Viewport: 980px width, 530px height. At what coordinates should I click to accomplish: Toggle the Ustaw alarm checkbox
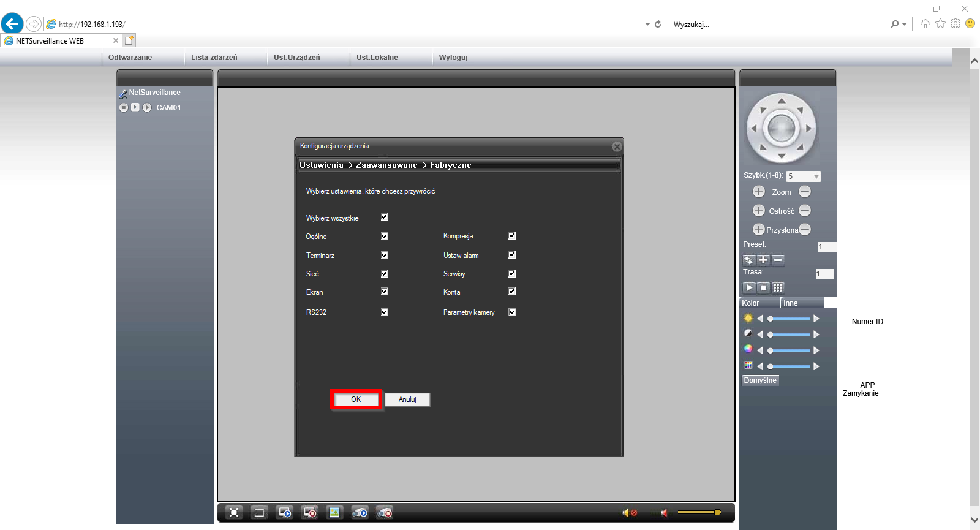coord(512,255)
